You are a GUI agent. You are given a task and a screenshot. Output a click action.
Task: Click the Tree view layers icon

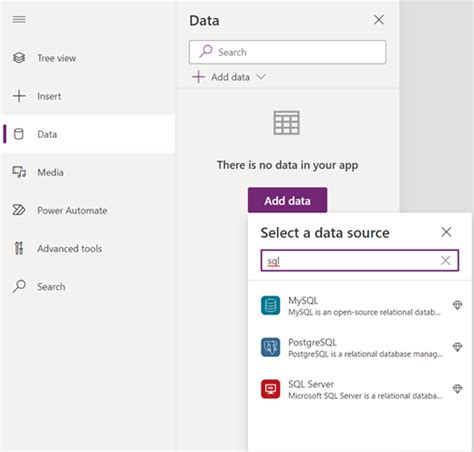pos(19,58)
